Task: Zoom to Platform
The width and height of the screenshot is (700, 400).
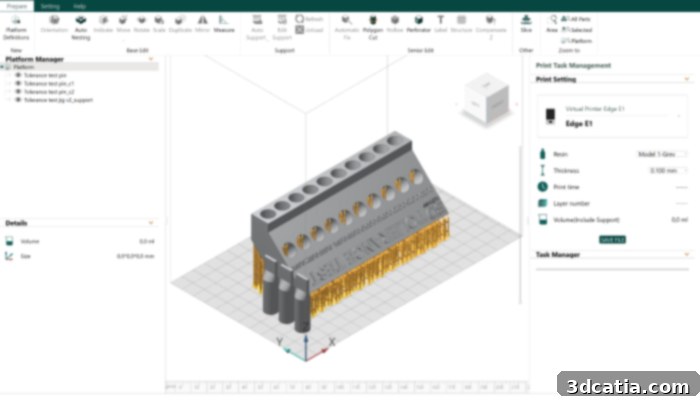Action: point(577,41)
